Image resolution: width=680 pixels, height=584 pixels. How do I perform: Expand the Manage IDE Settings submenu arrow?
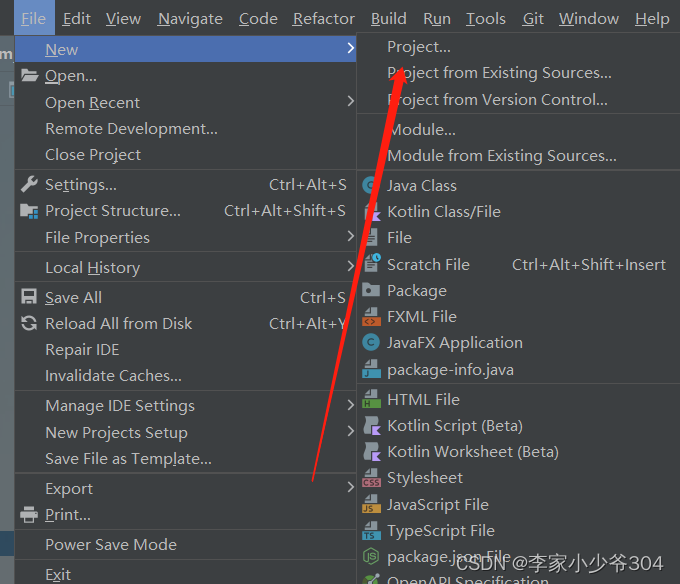click(x=350, y=405)
